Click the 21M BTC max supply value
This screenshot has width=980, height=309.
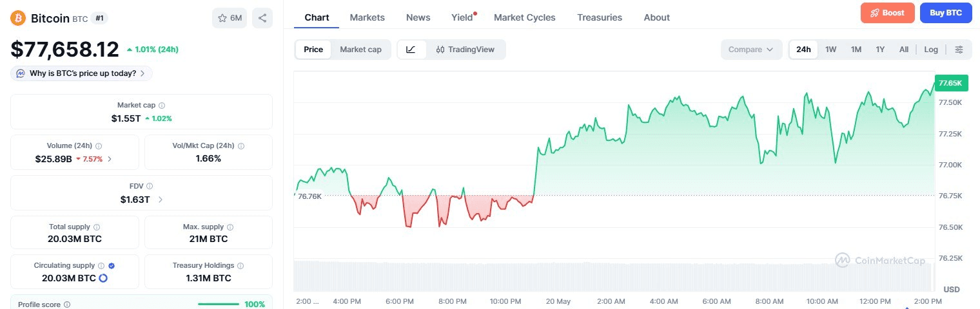208,239
